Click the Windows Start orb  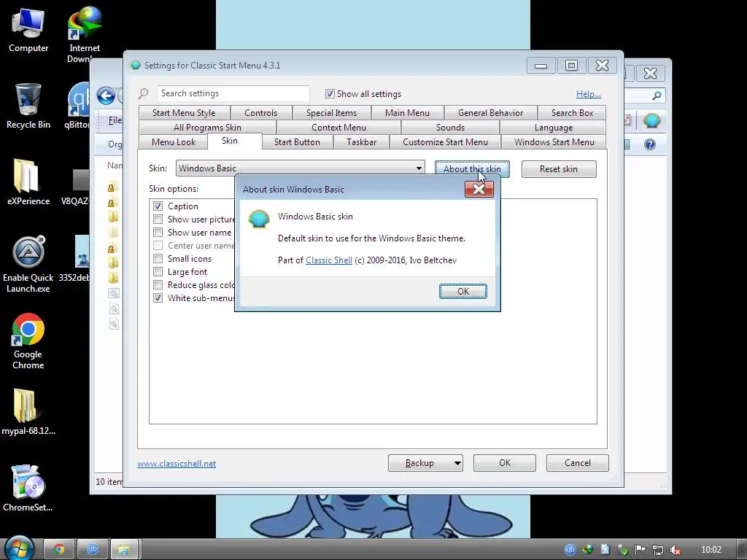(x=19, y=548)
